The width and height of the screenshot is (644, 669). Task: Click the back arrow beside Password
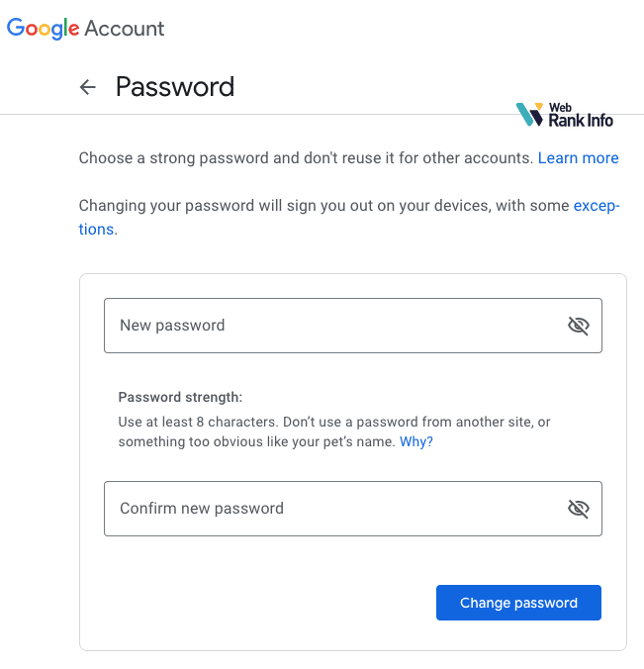coord(88,87)
